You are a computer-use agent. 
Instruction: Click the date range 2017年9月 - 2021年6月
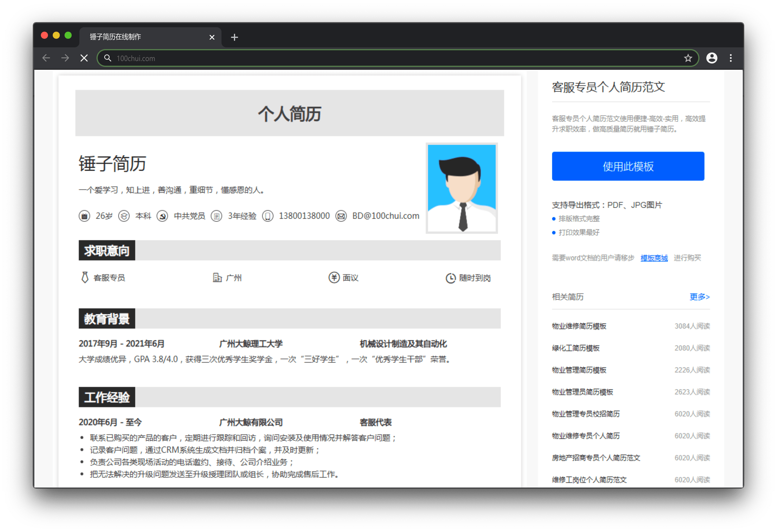click(x=121, y=344)
